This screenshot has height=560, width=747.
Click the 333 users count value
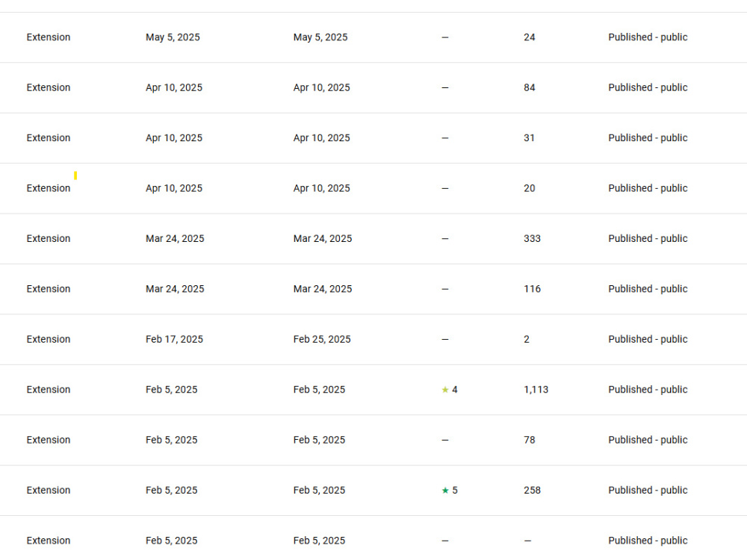(x=532, y=239)
